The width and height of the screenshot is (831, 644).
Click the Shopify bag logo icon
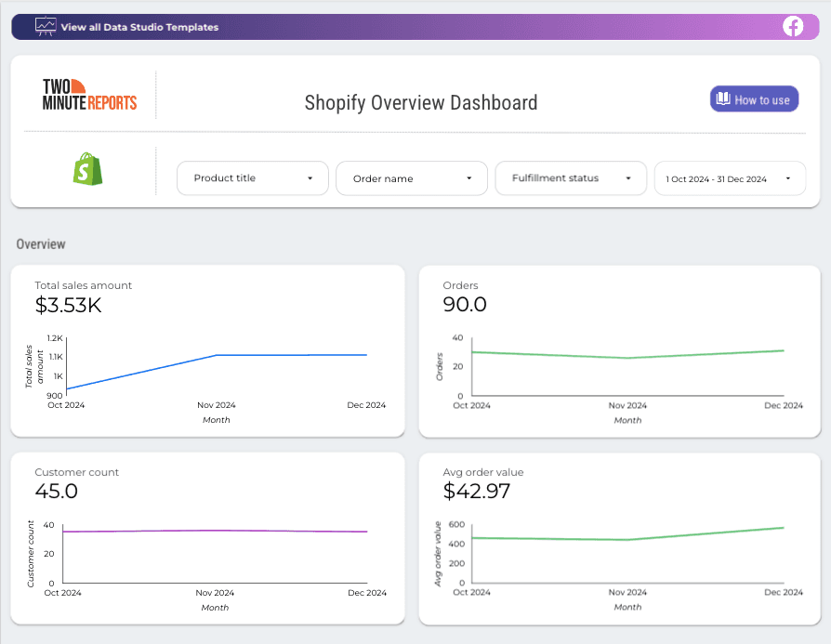click(x=89, y=169)
